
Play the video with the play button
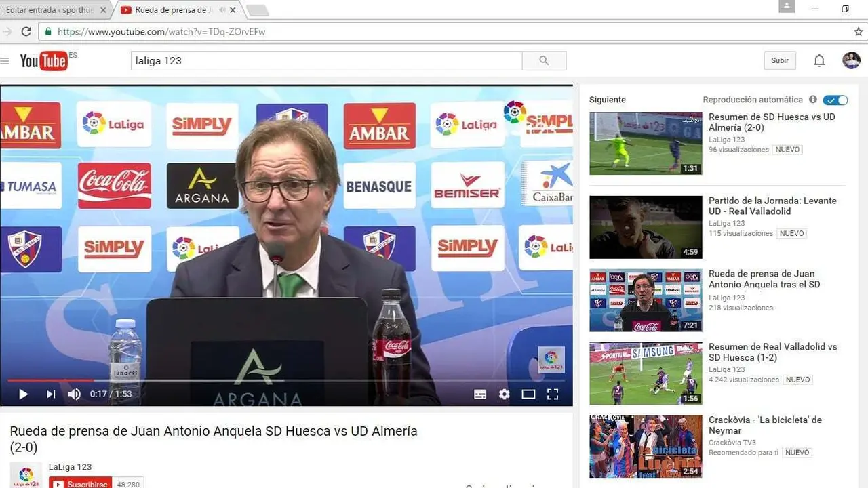point(23,394)
